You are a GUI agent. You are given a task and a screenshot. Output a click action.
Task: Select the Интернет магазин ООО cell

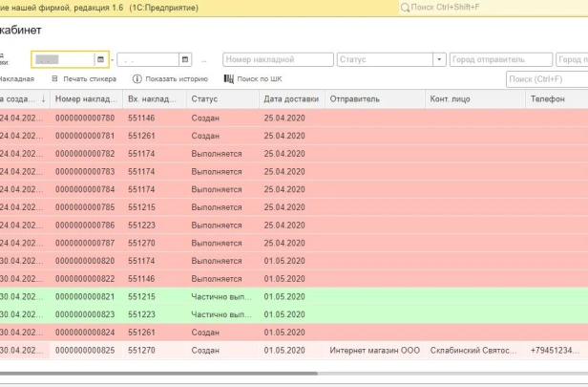coord(374,351)
